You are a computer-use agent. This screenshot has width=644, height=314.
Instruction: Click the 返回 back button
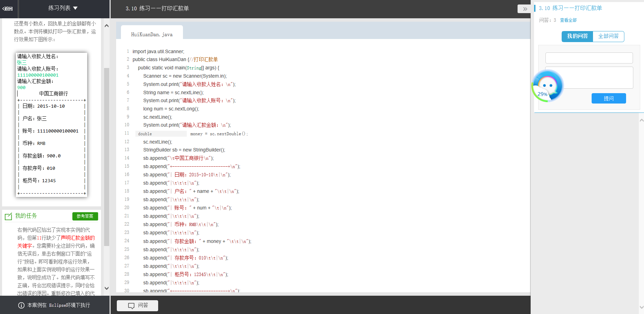(8, 9)
